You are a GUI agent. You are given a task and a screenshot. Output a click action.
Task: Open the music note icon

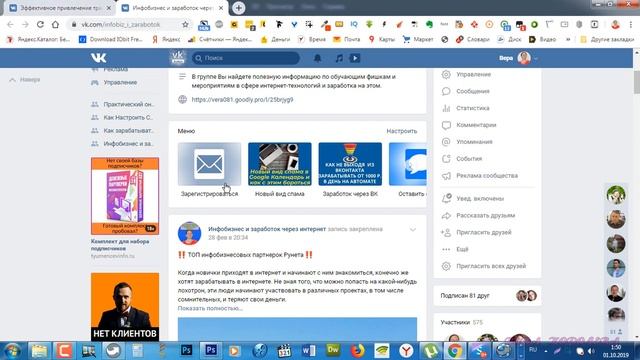(339, 58)
